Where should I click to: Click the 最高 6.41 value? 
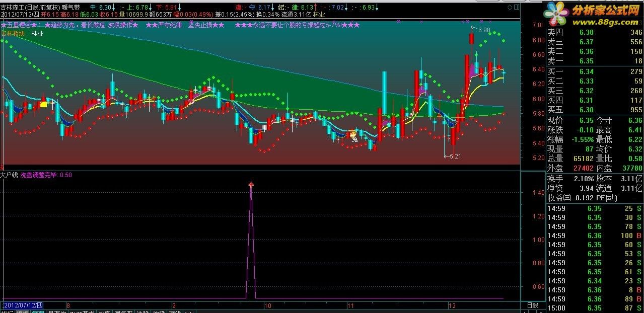[635, 130]
